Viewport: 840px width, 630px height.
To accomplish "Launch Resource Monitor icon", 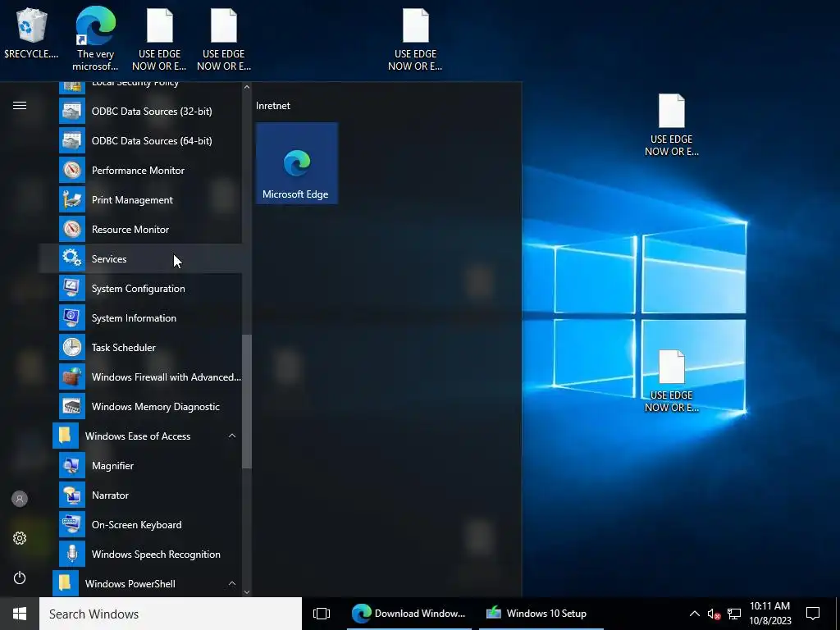I will pyautogui.click(x=72, y=230).
